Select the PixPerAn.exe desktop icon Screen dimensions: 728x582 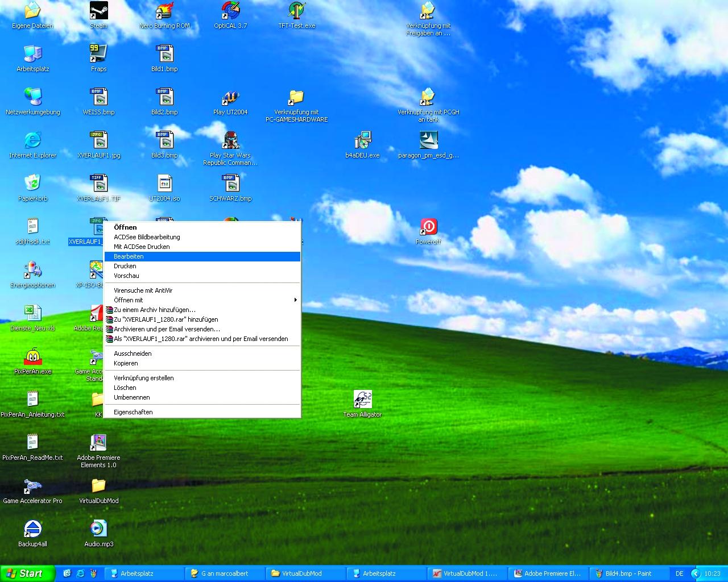32,356
